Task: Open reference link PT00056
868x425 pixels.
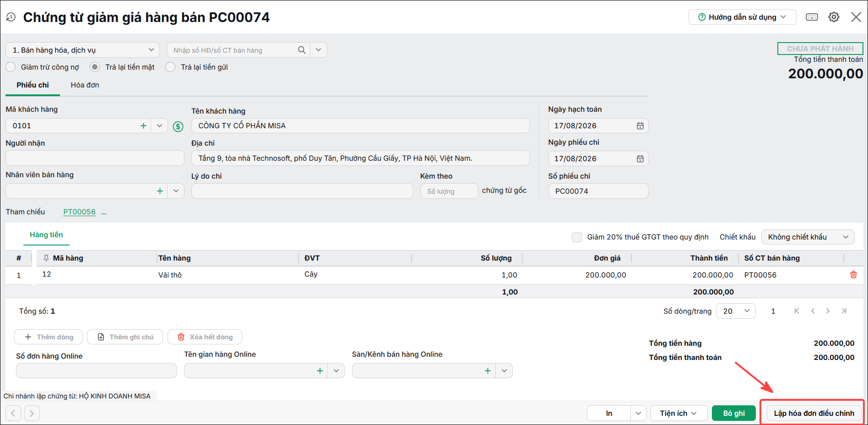Action: [79, 212]
